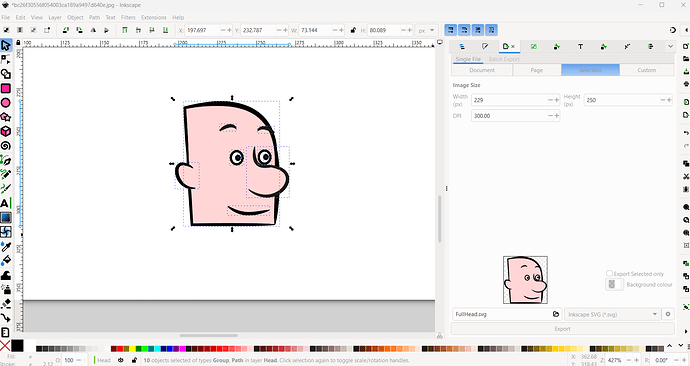690x366 pixels.
Task: Toggle scale stroke width with object
Action: coord(450,30)
